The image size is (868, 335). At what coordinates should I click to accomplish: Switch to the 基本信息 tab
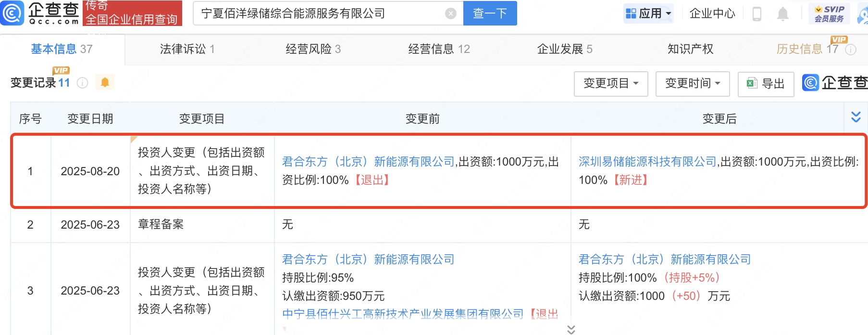pos(62,49)
